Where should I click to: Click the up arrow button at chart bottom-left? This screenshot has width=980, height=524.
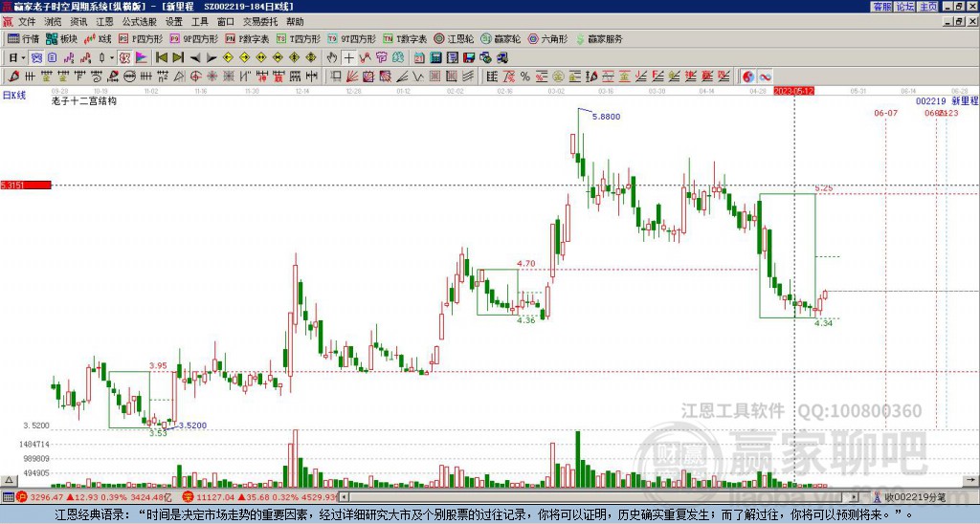pos(8,480)
